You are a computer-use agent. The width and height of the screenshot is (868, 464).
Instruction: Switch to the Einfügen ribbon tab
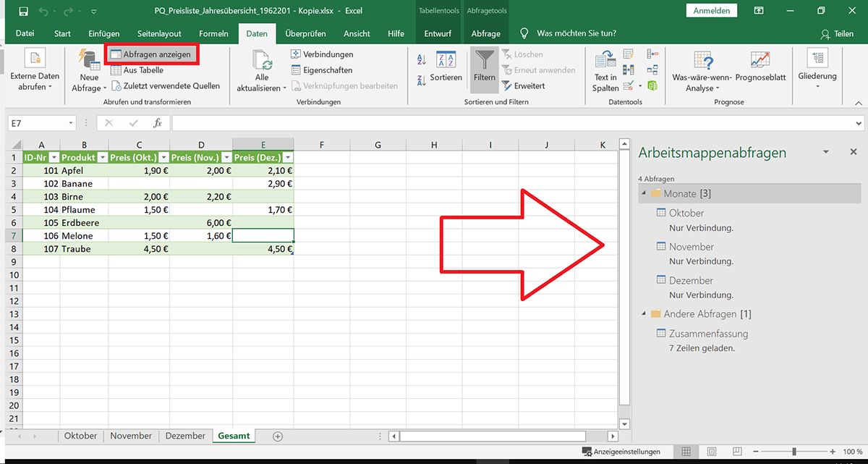click(x=104, y=33)
